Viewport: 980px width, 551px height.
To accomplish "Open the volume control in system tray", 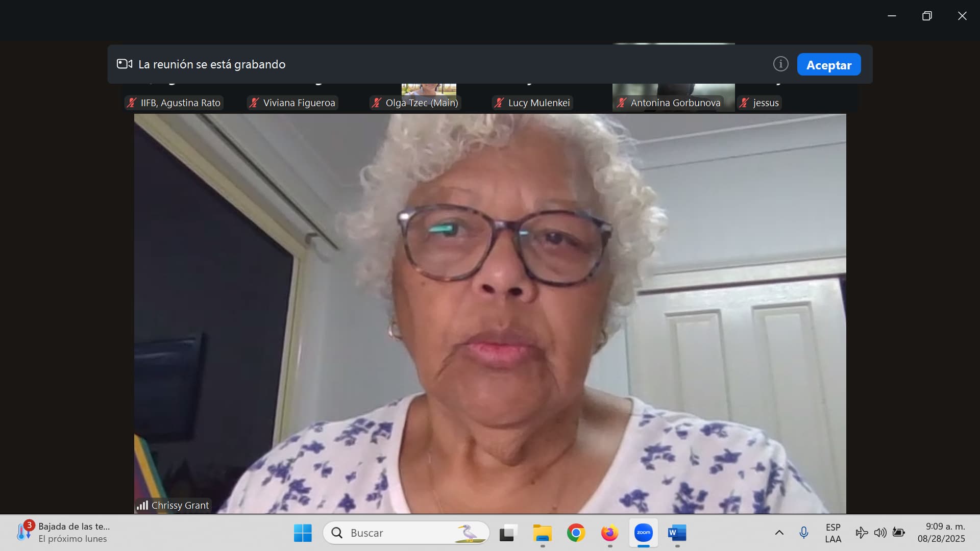I will click(x=880, y=533).
